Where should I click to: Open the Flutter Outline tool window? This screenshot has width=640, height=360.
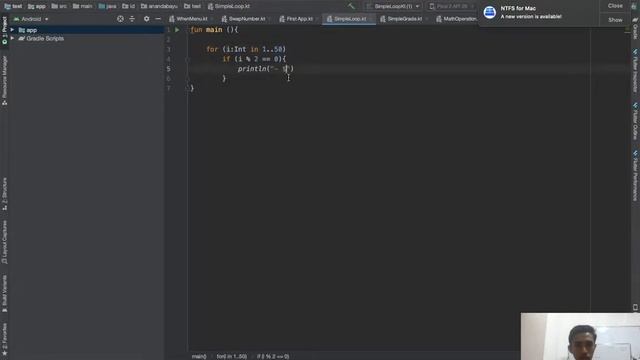[635, 122]
